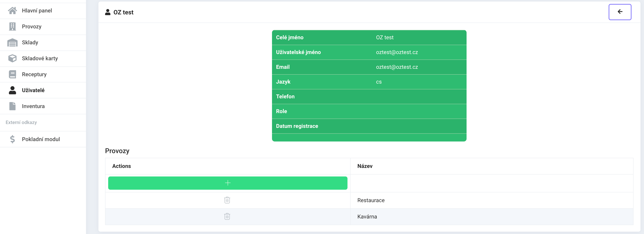Click the Externí odkazy section label

coord(21,122)
